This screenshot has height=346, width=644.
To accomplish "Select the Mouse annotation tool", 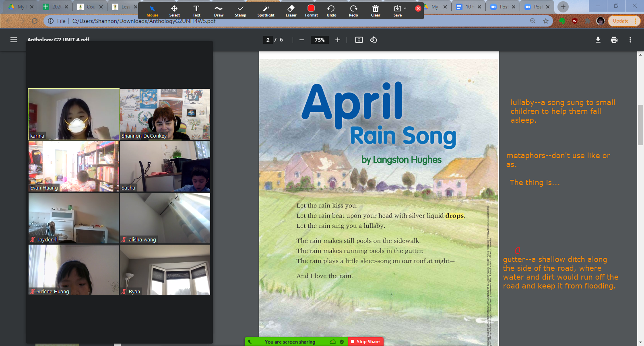I will coord(152,11).
